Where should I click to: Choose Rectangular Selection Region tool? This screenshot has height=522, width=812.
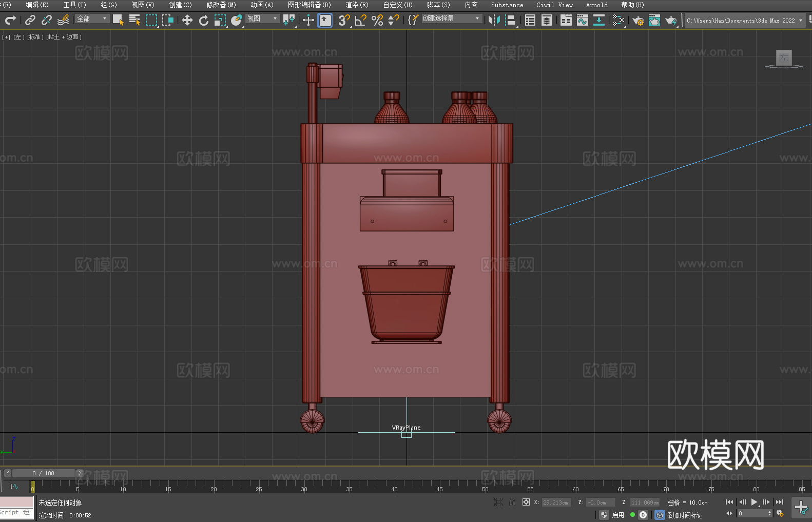click(x=151, y=20)
